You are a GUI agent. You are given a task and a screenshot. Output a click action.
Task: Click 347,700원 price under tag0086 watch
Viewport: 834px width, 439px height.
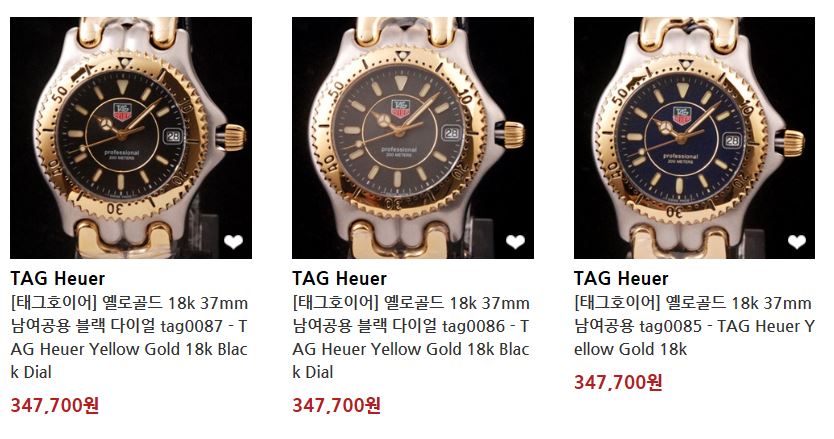coord(337,405)
